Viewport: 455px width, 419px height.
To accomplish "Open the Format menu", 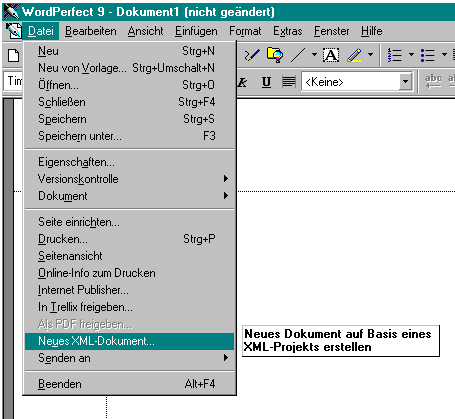I will (x=245, y=31).
